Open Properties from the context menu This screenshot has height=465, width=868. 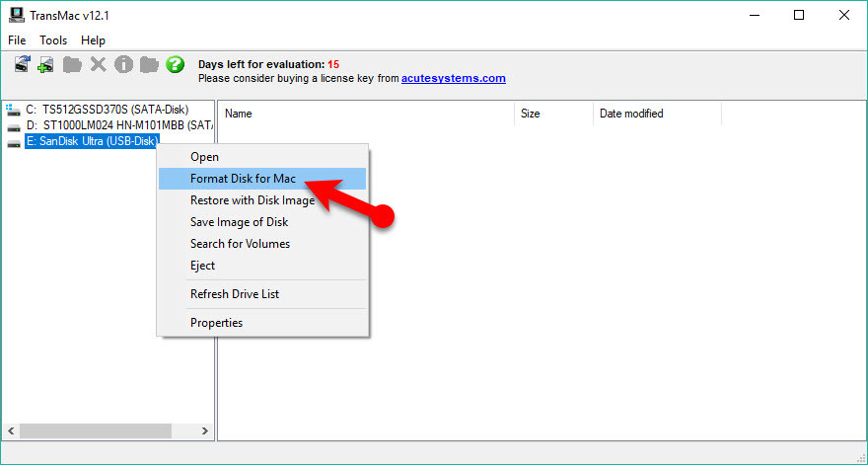click(x=262, y=323)
